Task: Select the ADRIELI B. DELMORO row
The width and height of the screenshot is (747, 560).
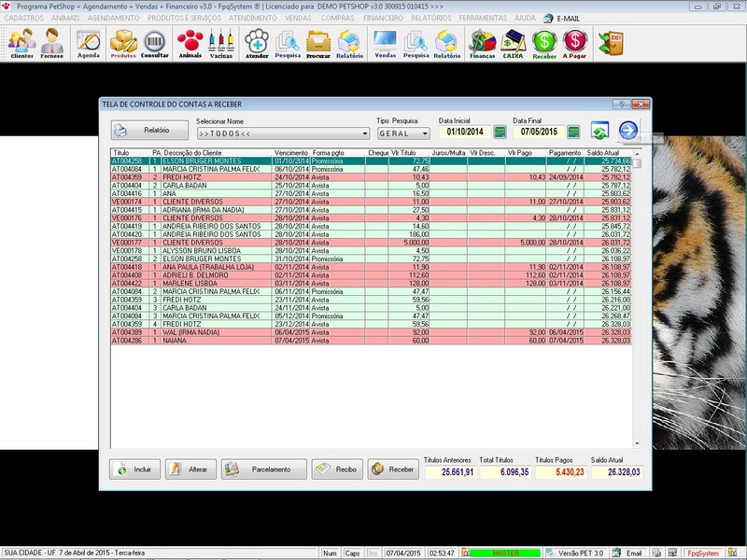Action: coord(371,275)
